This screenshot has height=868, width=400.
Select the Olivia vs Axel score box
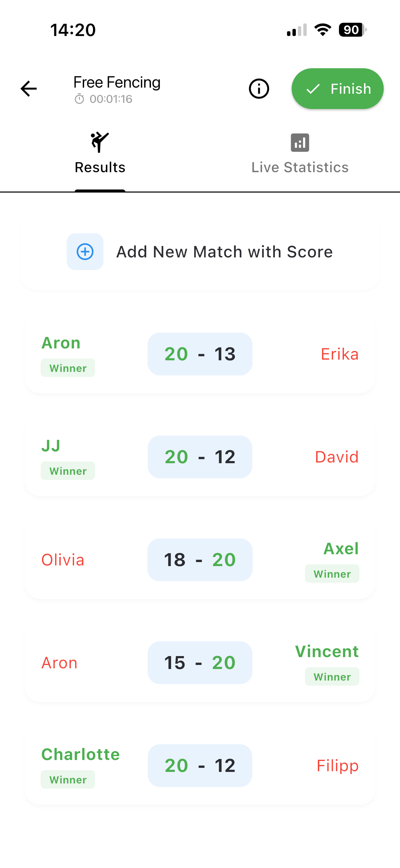(200, 560)
